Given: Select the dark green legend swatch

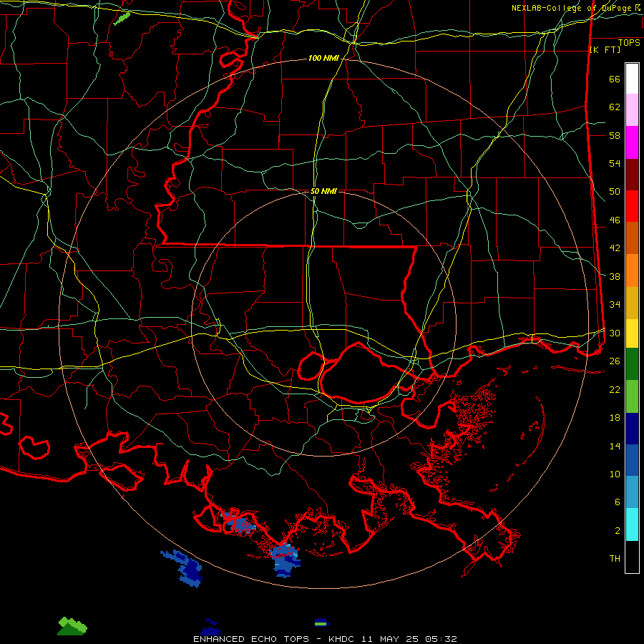Looking at the screenshot, I should pyautogui.click(x=632, y=364).
